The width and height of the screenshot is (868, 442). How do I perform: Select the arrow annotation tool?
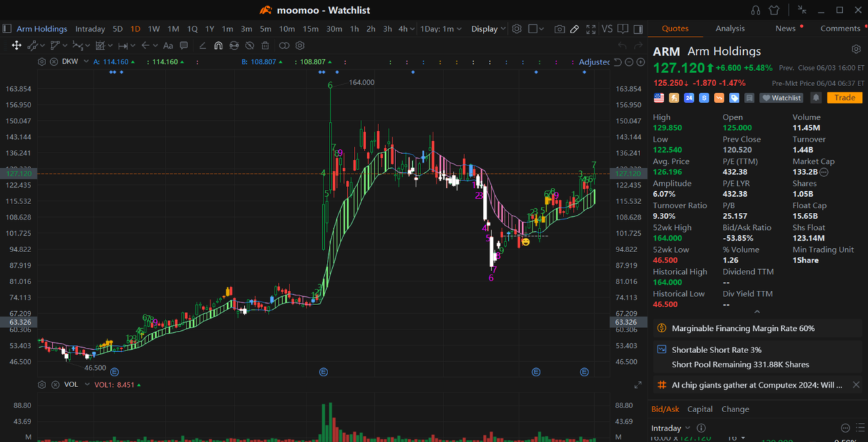click(x=145, y=45)
